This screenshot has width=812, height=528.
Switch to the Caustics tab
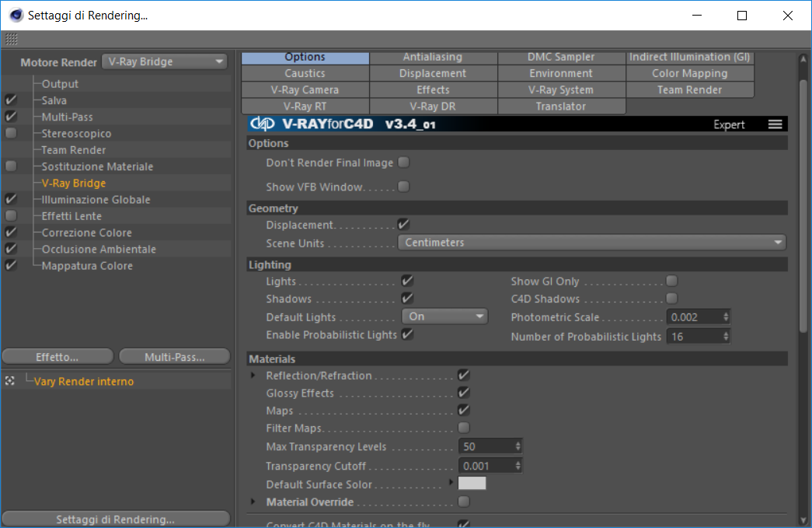coord(305,73)
